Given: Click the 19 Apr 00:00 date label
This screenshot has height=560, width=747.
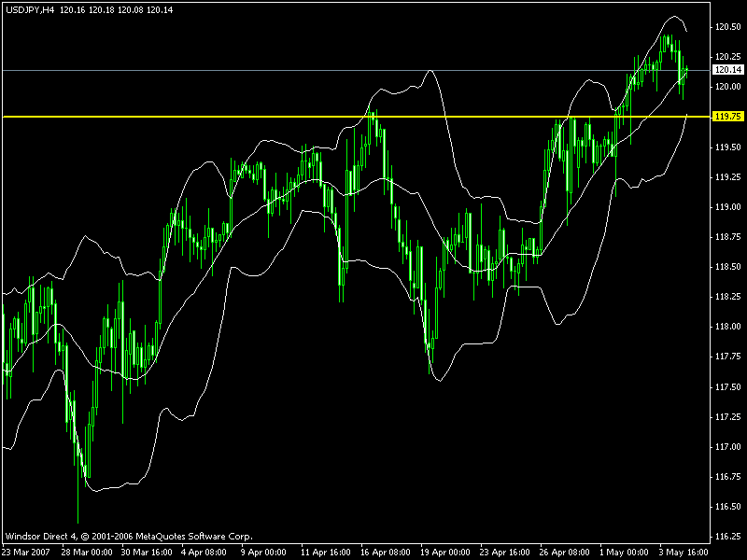Looking at the screenshot, I should click(445, 553).
